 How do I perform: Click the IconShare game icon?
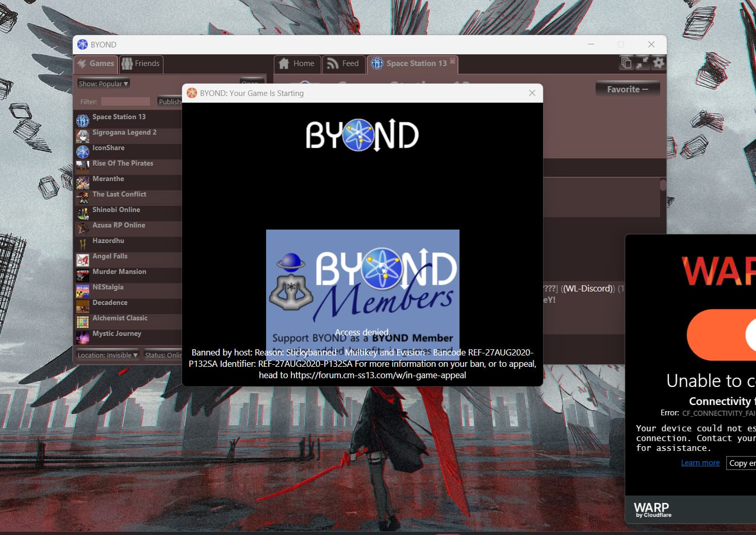pos(83,152)
